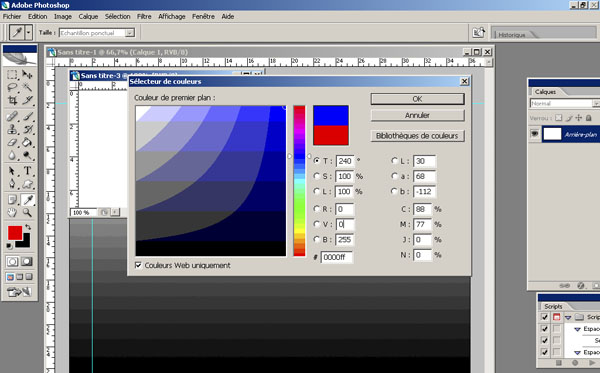Expand eyedropper tool preset picker arrow
Viewport: 600px width, 373px height.
28,33
